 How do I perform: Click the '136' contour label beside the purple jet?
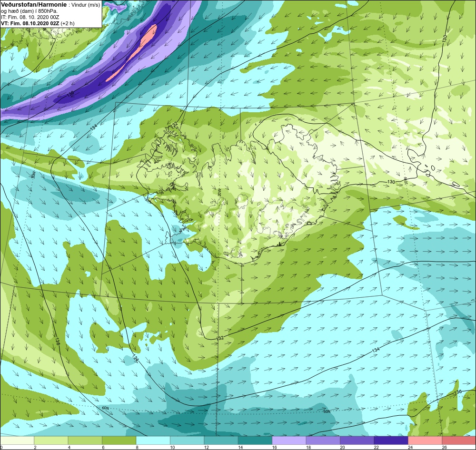point(70,94)
